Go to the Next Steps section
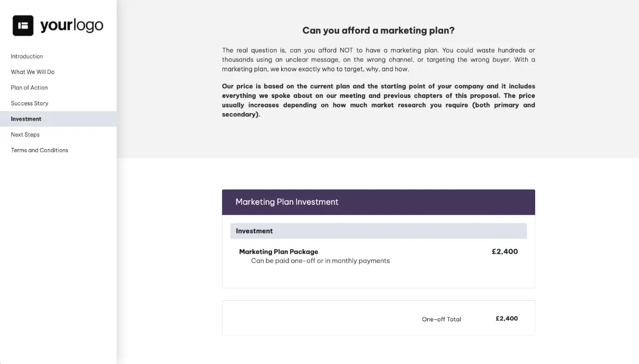 point(24,134)
